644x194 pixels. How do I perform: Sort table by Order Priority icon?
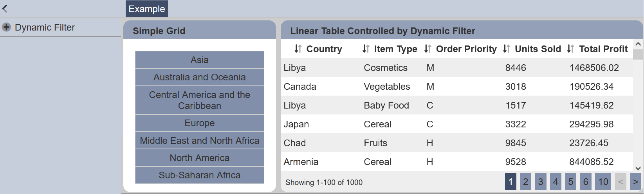click(x=428, y=49)
